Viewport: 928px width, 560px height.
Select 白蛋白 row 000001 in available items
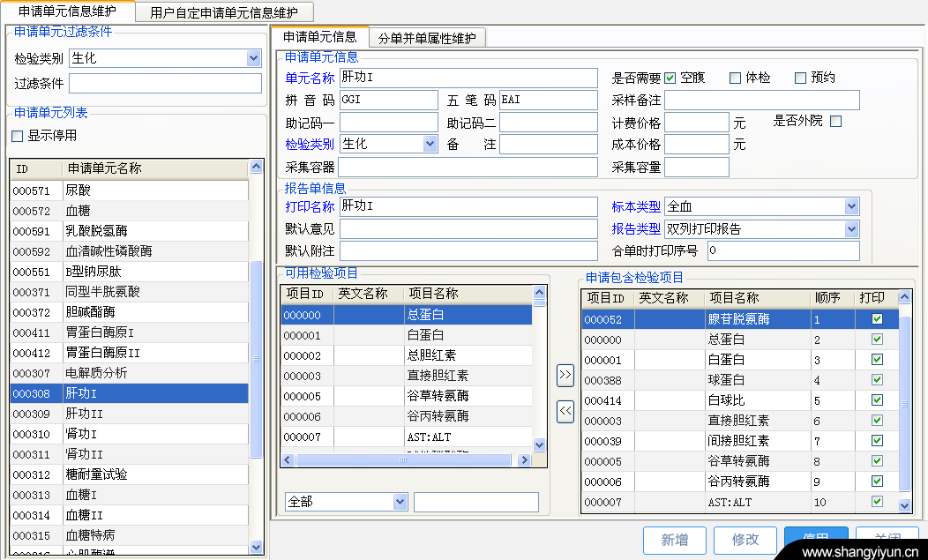[407, 336]
